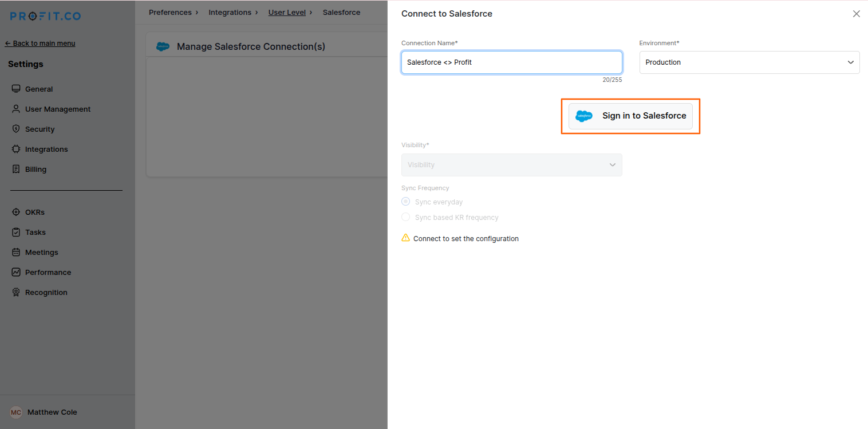Viewport: 868px width, 429px height.
Task: Close the Connect to Salesforce panel
Action: (857, 14)
